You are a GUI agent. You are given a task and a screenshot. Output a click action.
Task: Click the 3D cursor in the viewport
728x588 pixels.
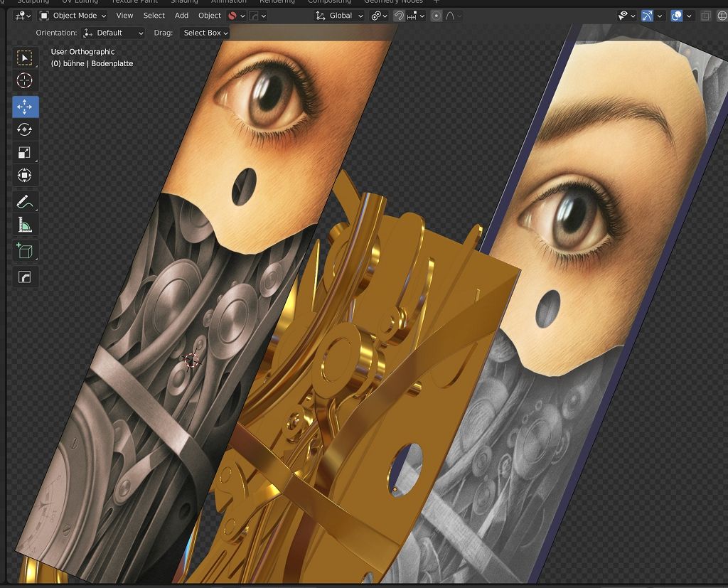pos(191,360)
